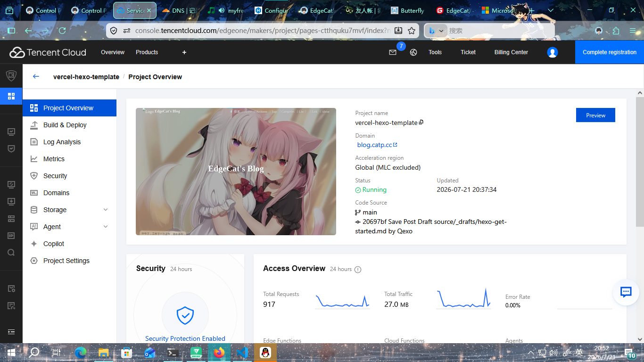Click the IP icon in dark left rail
The height and width of the screenshot is (362, 644).
pyautogui.click(x=11, y=235)
